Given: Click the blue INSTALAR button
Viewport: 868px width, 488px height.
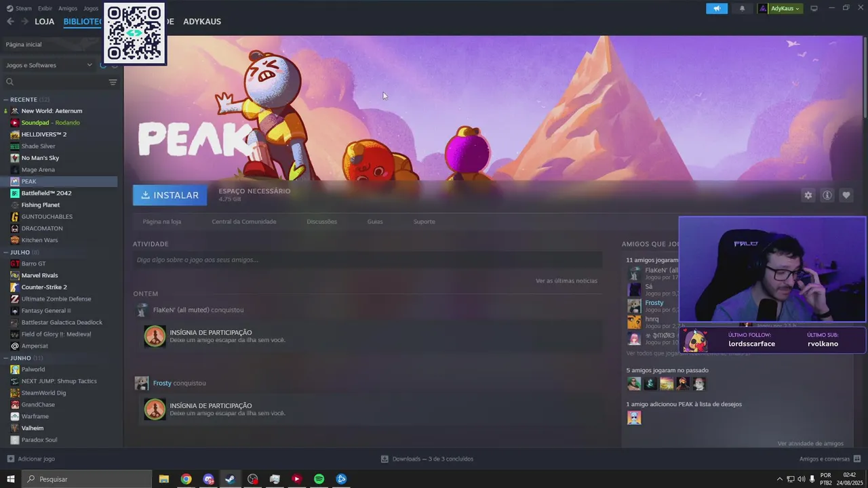Looking at the screenshot, I should tap(170, 195).
